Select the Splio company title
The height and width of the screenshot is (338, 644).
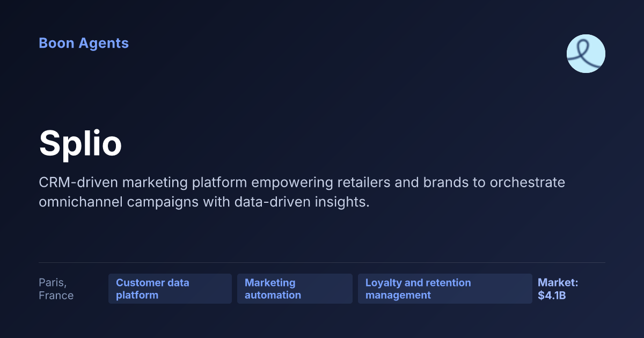(x=80, y=143)
